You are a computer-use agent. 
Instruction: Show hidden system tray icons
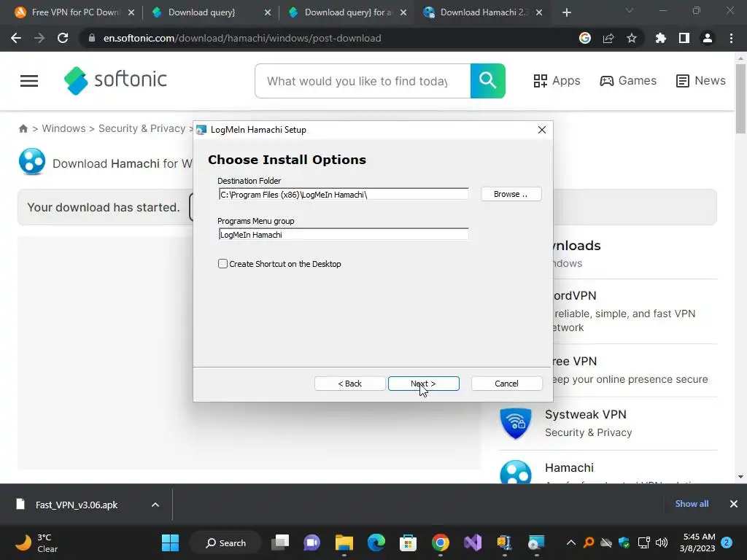click(x=570, y=542)
